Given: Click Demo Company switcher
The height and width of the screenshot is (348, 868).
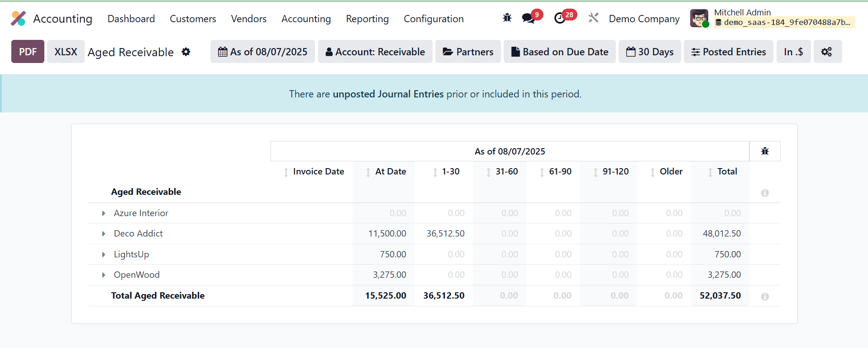Looking at the screenshot, I should [644, 19].
